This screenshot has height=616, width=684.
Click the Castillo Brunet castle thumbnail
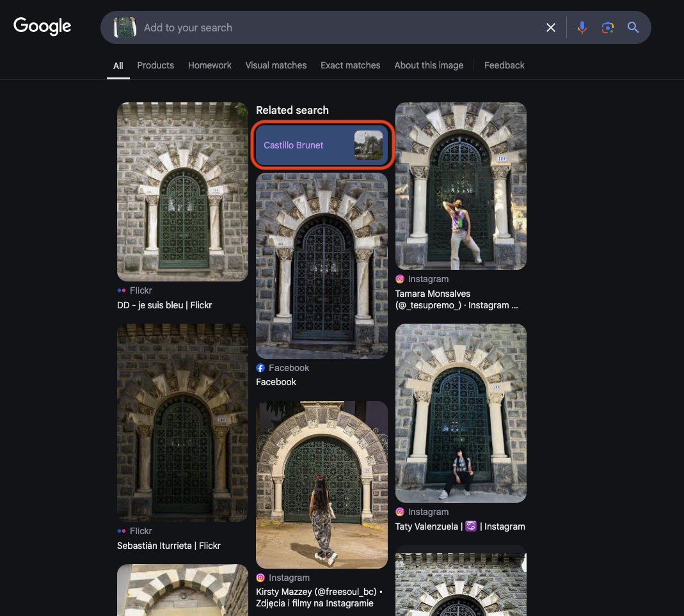click(368, 145)
